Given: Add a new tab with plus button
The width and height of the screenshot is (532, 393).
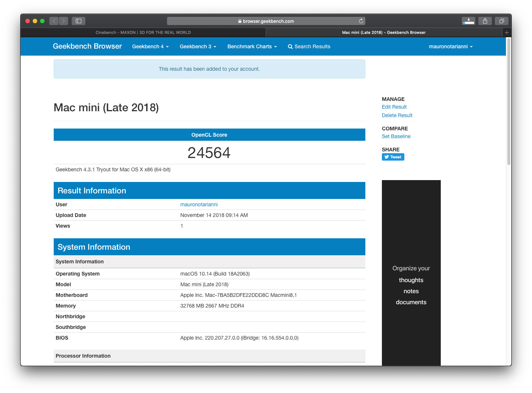Looking at the screenshot, I should point(507,32).
